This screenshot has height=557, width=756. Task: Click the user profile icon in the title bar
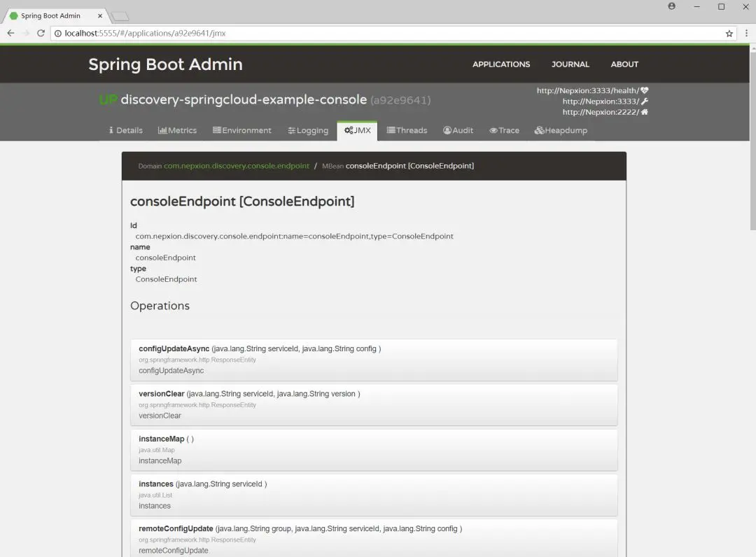(x=671, y=6)
